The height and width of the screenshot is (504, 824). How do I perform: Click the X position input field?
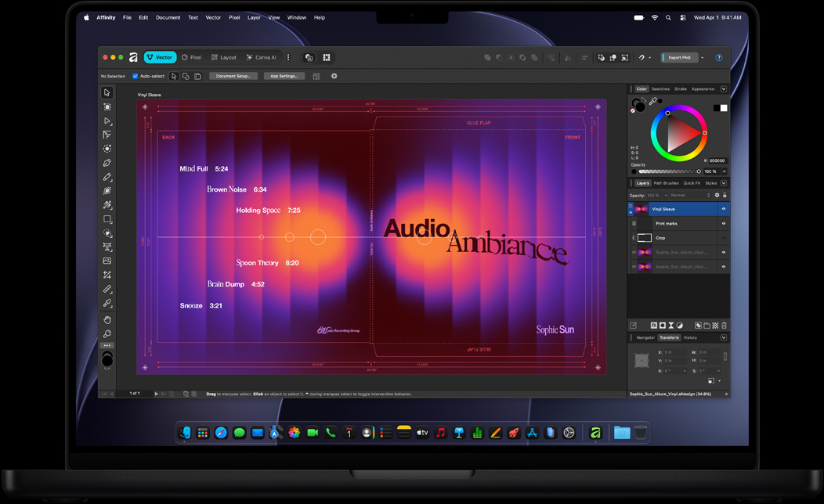coord(674,352)
